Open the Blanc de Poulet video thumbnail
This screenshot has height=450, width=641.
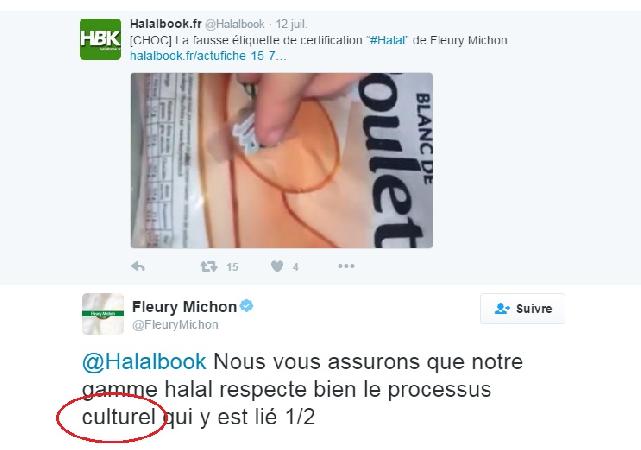(282, 160)
